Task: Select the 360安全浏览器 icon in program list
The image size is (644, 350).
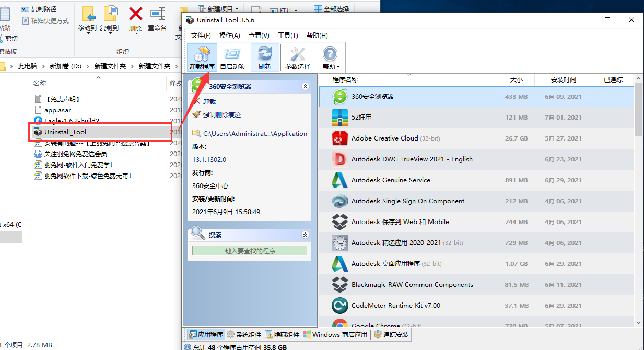Action: (340, 97)
